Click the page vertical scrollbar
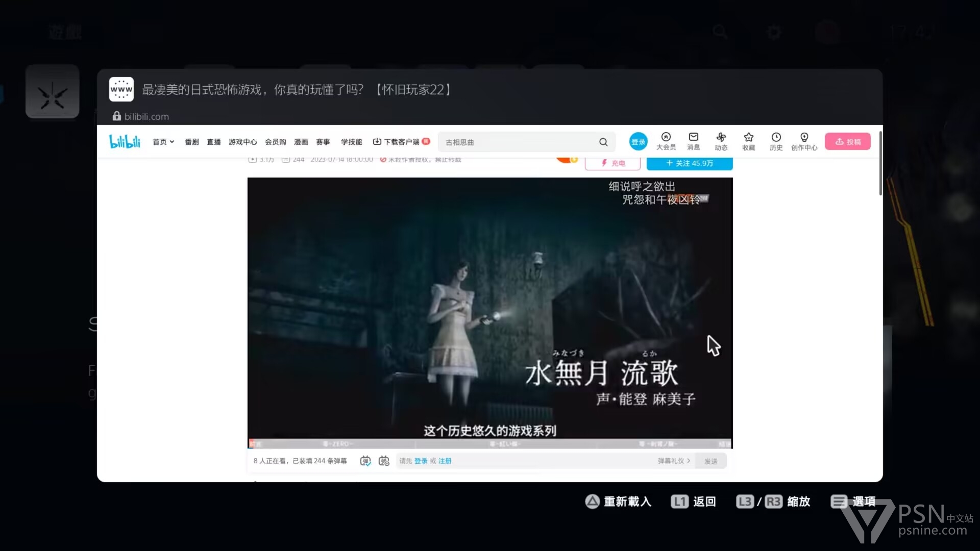Viewport: 980px width, 551px height. (x=880, y=163)
